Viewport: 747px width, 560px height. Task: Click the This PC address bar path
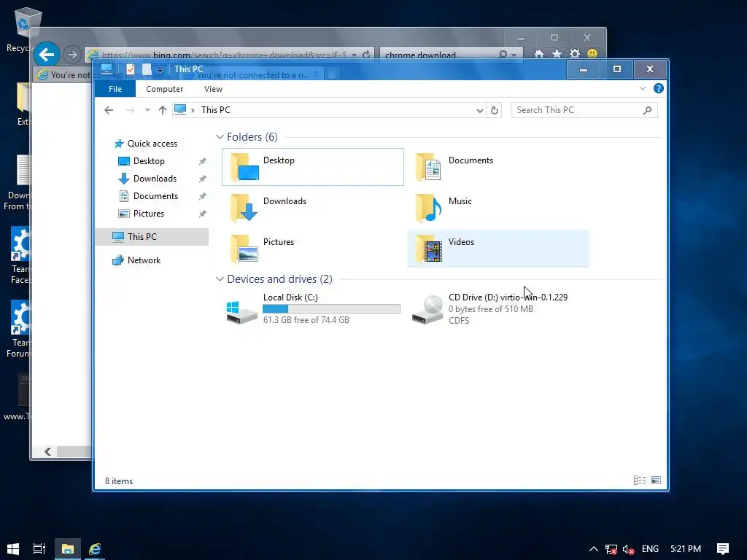[x=216, y=110]
